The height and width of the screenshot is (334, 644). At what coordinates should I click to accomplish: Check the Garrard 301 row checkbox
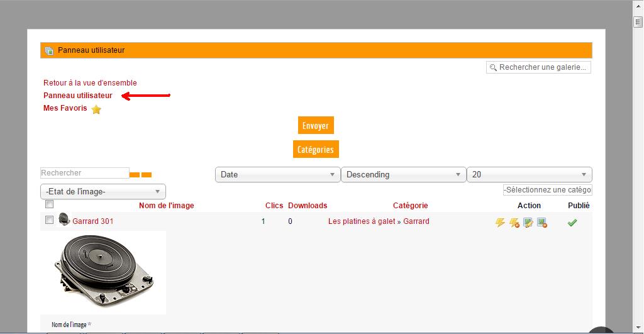point(49,220)
